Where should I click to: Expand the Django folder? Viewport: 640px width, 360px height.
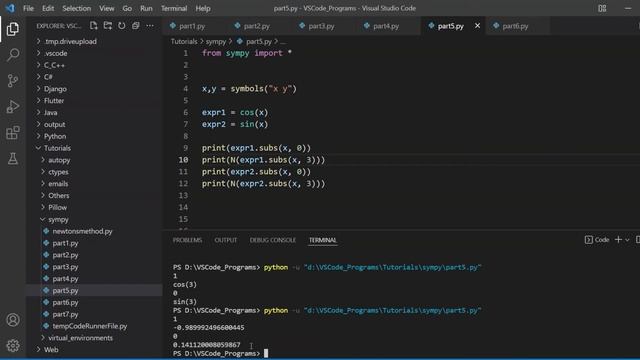[x=94, y=89]
